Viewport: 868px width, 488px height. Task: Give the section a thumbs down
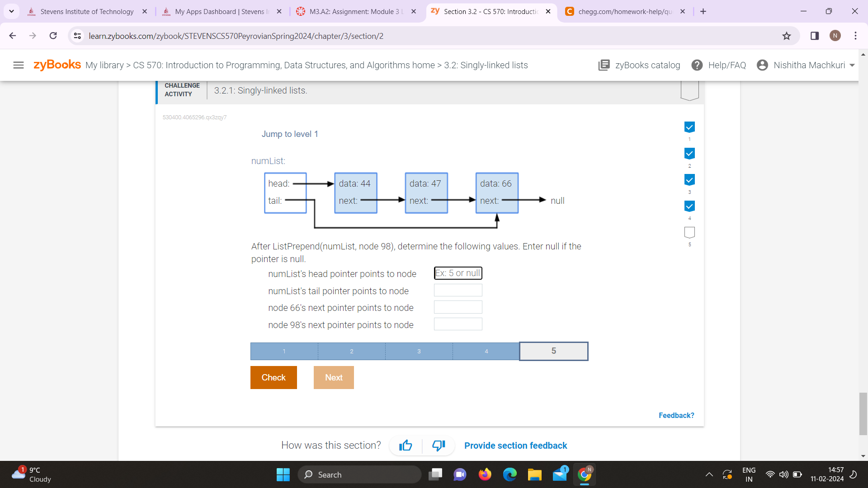point(438,445)
